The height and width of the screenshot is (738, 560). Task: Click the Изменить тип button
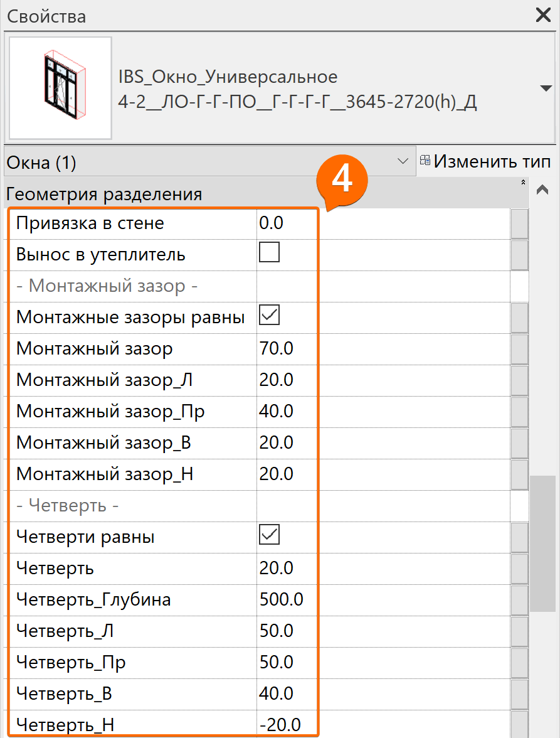point(486,161)
